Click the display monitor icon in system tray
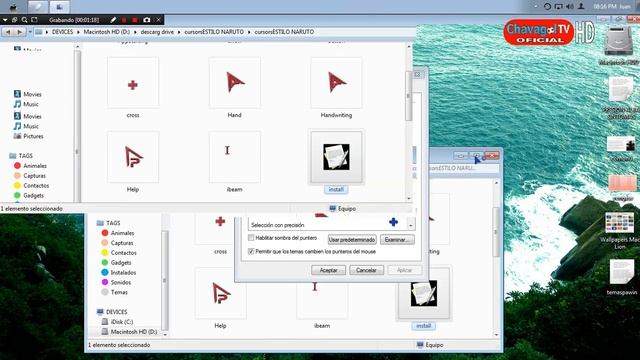Viewport: 640px width, 360px height. point(558,7)
